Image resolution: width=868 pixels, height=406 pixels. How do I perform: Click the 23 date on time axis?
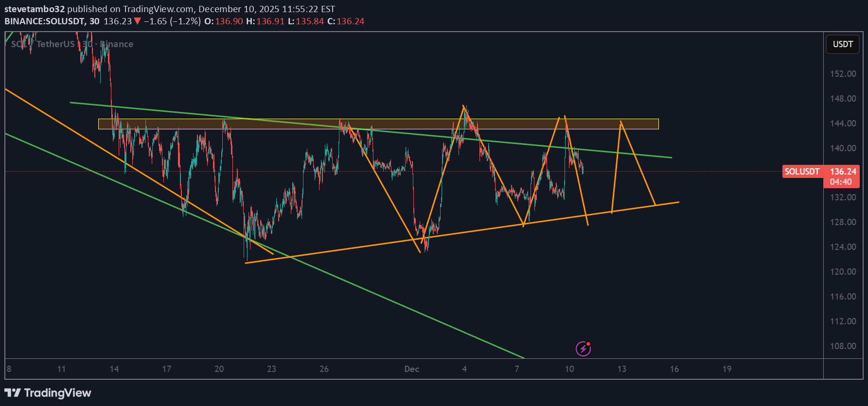pyautogui.click(x=271, y=369)
